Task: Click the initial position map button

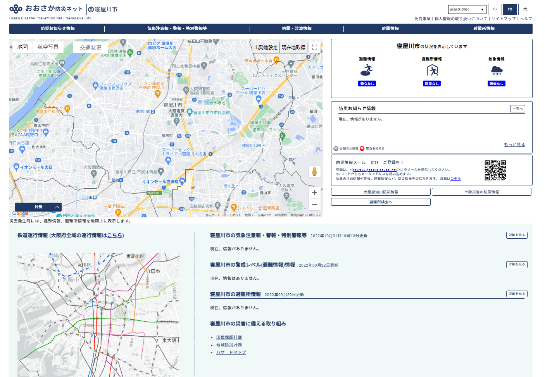Action: tap(267, 47)
